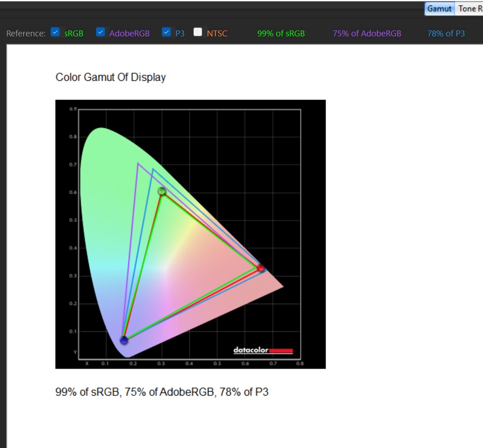
Task: Click top vertex of purple AdobeRGB triangle
Action: [138, 163]
